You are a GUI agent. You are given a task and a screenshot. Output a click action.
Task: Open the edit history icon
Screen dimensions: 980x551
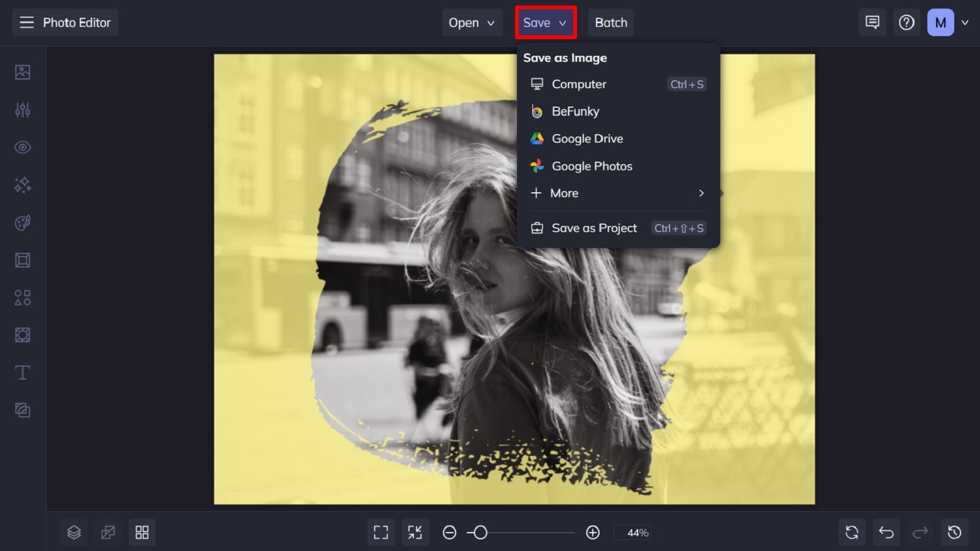(x=954, y=532)
